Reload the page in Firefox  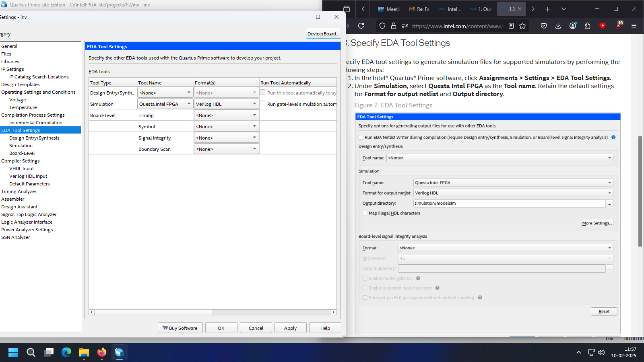(361, 26)
